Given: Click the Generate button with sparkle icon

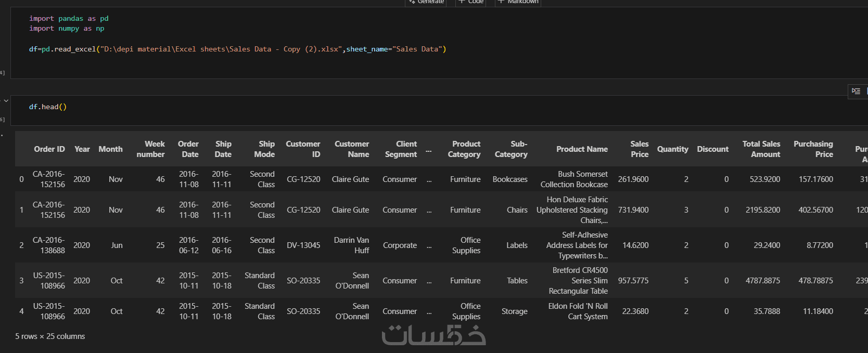Looking at the screenshot, I should (x=426, y=2).
